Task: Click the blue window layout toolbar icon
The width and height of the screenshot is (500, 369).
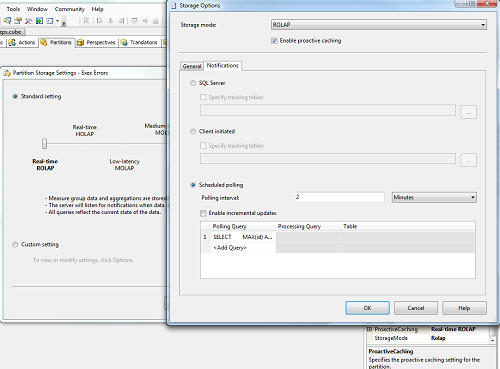Action: point(50,21)
